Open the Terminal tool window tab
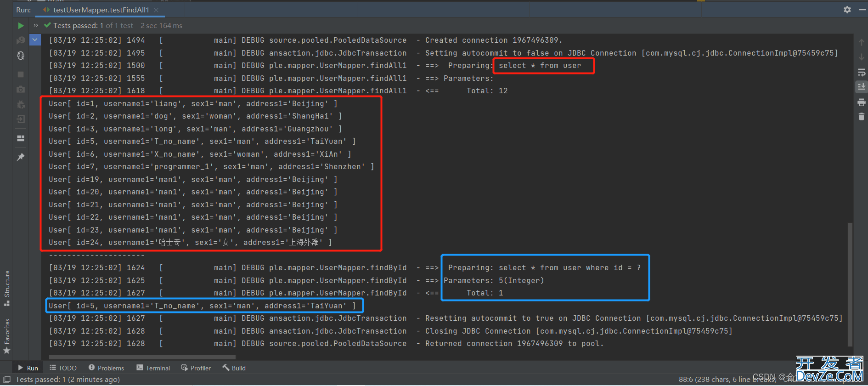Image resolution: width=868 pixels, height=386 pixels. [x=153, y=368]
